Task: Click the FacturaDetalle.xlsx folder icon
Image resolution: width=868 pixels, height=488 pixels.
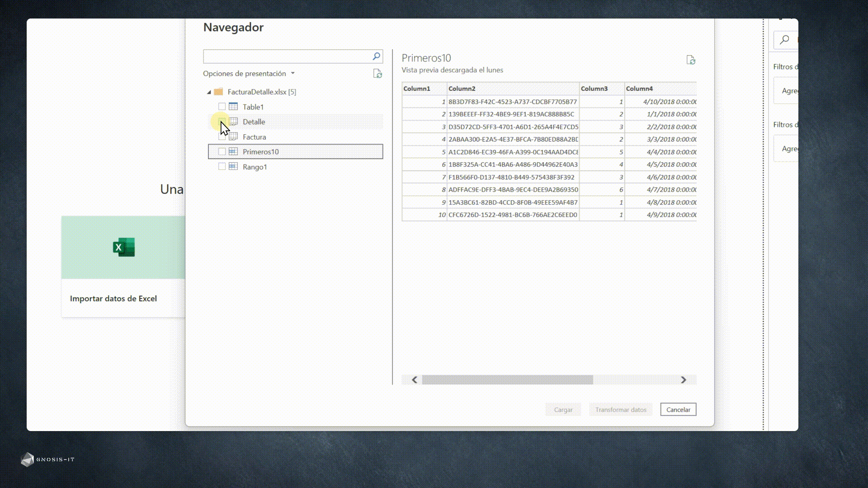Action: click(218, 92)
